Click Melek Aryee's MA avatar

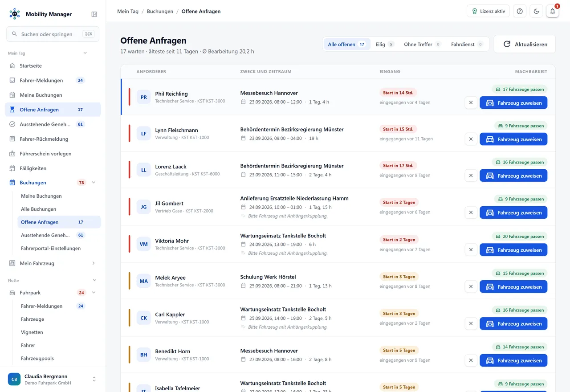(x=144, y=281)
